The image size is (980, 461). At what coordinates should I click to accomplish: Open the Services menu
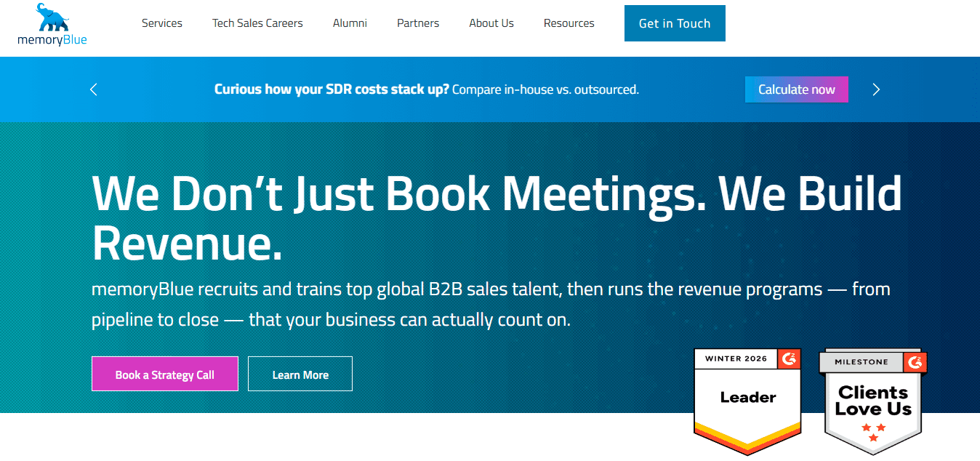(162, 23)
